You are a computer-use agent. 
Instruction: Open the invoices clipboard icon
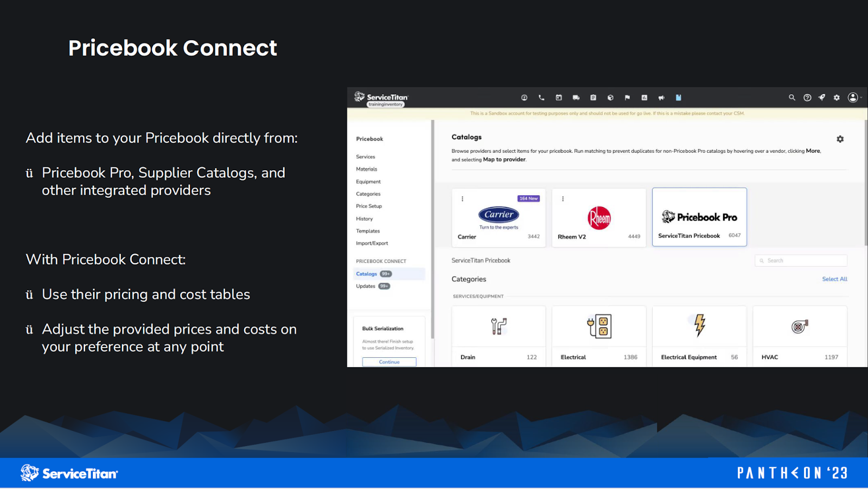[593, 98]
